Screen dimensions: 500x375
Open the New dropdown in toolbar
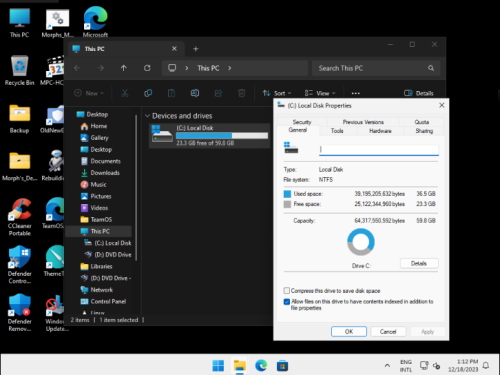89,93
